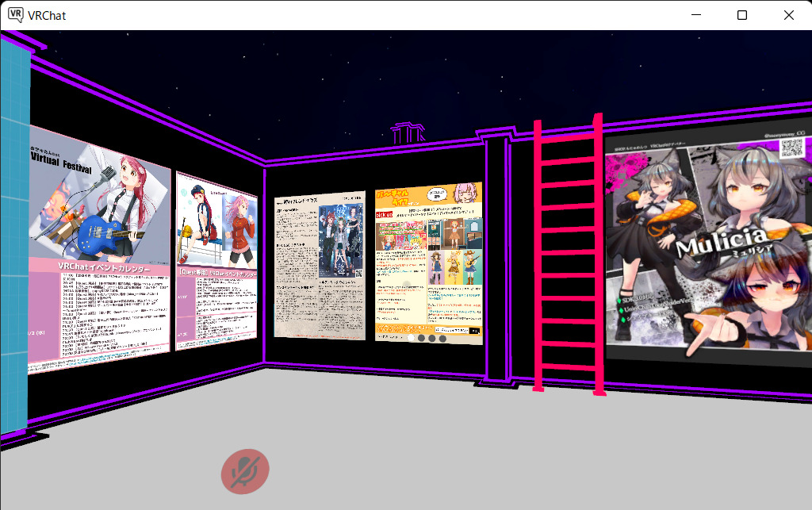Click the QR code on the Mulicia poster
Viewport: 812px width, 510px height.
[x=792, y=148]
